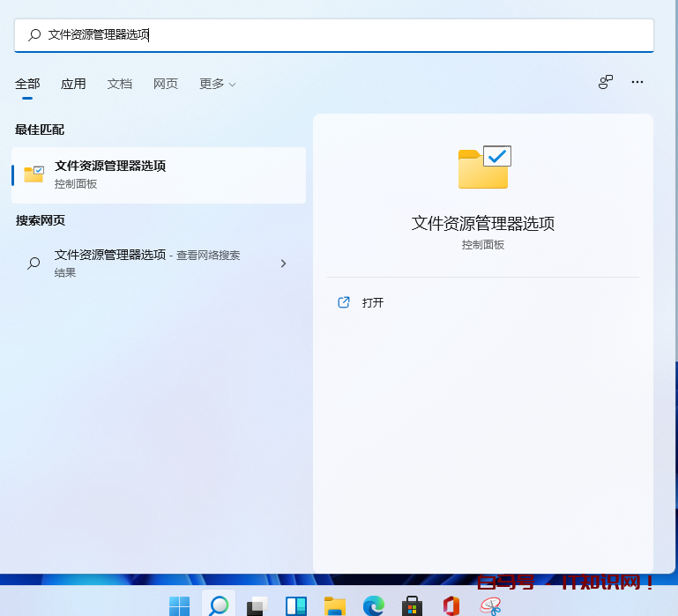
Task: Select the 全部 filter tab
Action: tap(27, 84)
